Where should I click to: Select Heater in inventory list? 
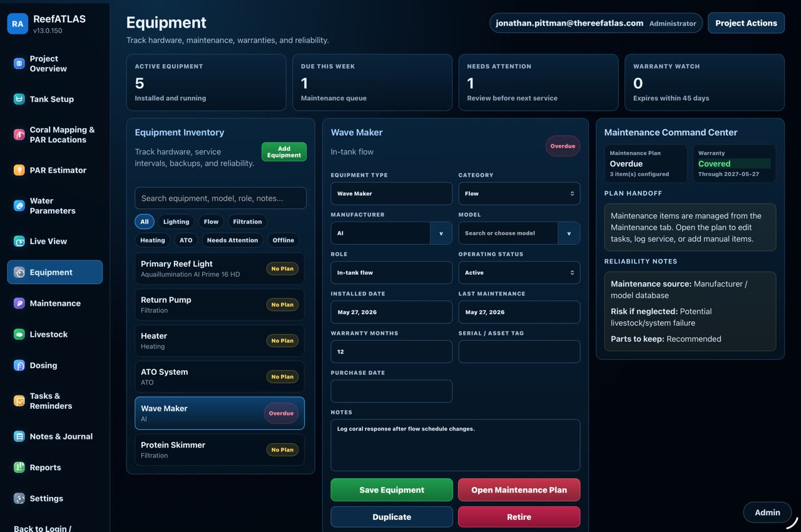click(x=220, y=340)
